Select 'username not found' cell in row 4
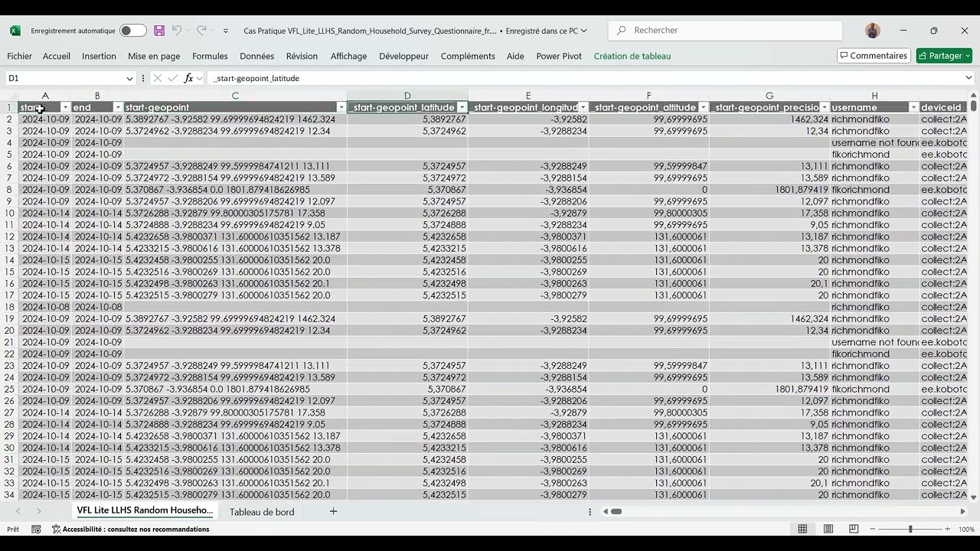The height and width of the screenshot is (551, 980). tap(874, 142)
